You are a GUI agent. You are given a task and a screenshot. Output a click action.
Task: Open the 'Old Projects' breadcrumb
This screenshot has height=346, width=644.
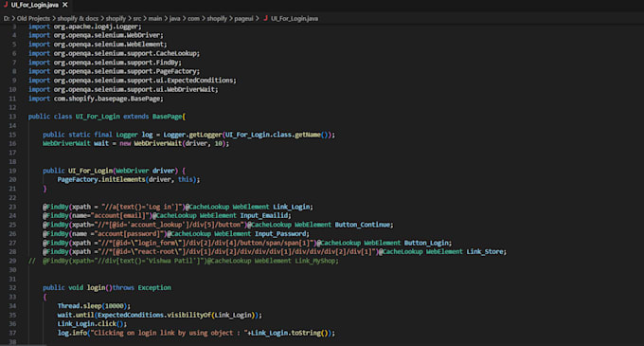tap(33, 19)
